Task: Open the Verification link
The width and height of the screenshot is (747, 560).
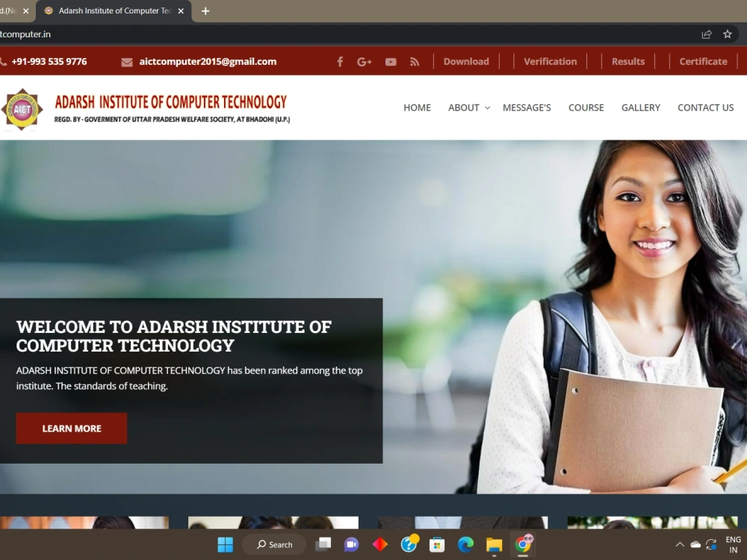Action: (551, 61)
